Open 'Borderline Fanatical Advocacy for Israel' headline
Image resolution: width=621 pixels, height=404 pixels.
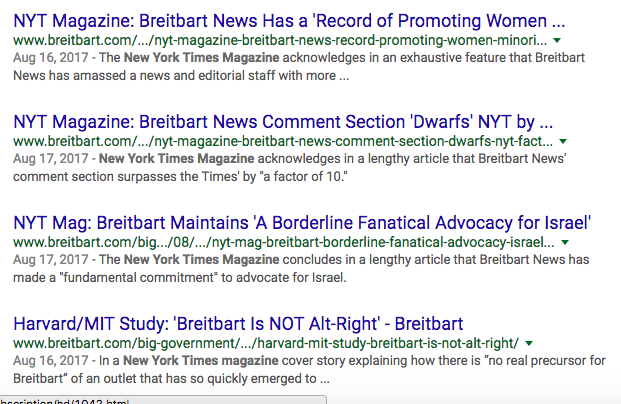[302, 222]
